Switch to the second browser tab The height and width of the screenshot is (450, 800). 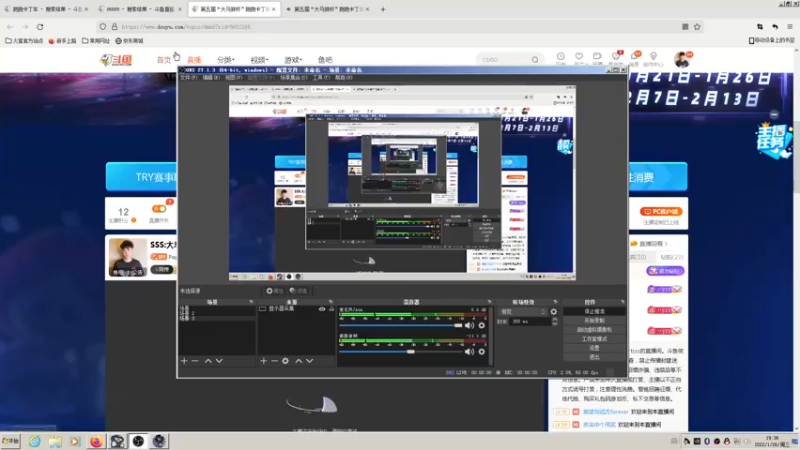click(x=139, y=9)
